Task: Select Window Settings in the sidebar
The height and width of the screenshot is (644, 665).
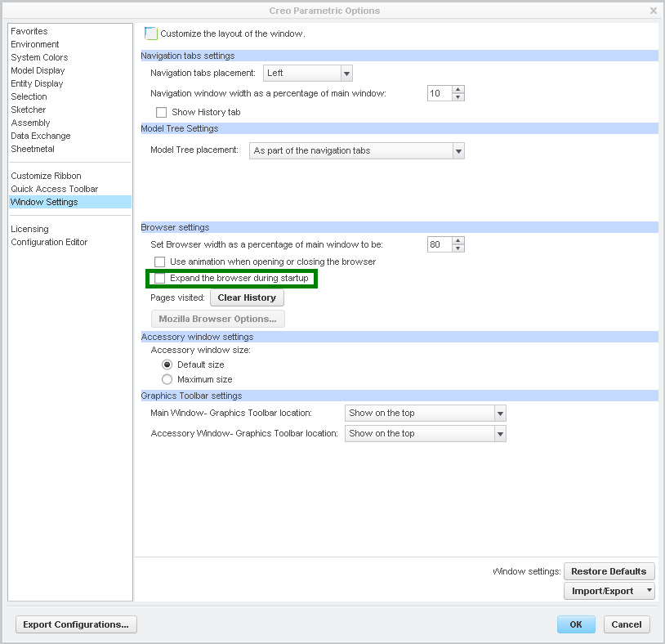Action: click(x=70, y=202)
